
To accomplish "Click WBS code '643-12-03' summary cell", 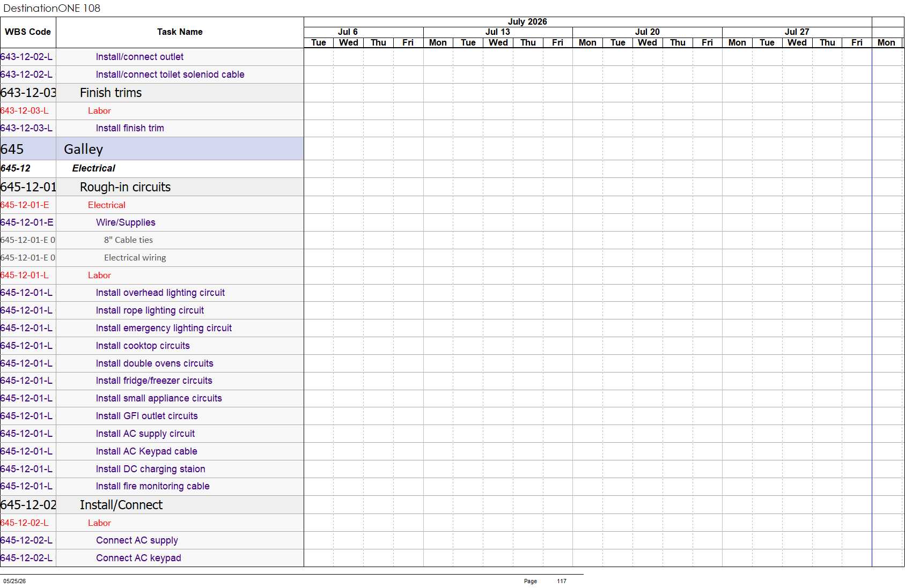I will tap(28, 93).
